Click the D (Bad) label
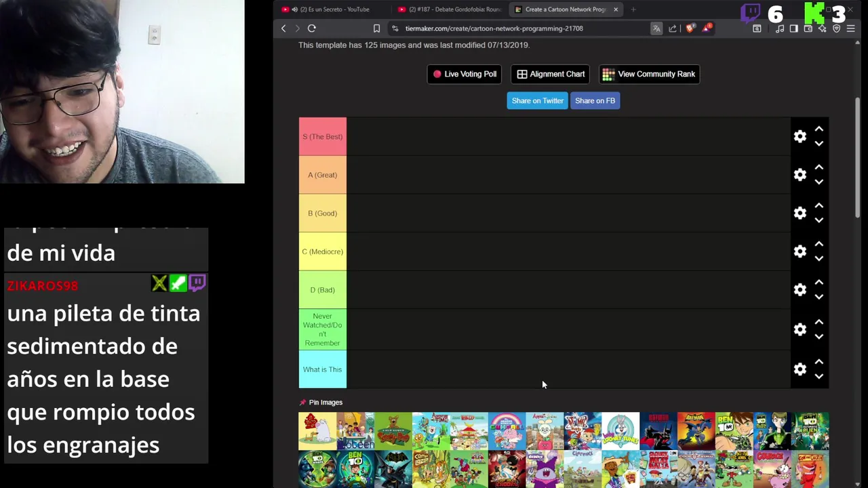The width and height of the screenshot is (868, 488). click(323, 289)
